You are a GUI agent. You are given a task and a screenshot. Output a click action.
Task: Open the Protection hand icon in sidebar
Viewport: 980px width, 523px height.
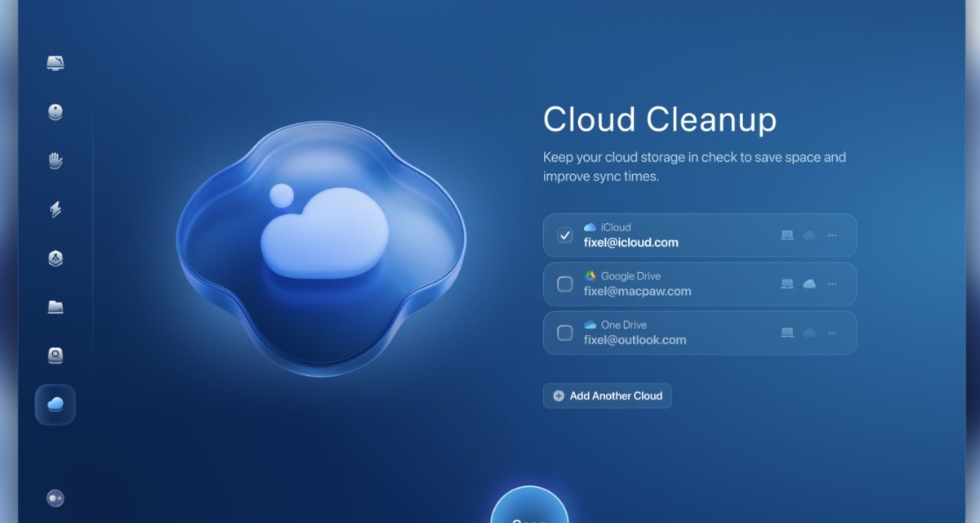coord(56,160)
